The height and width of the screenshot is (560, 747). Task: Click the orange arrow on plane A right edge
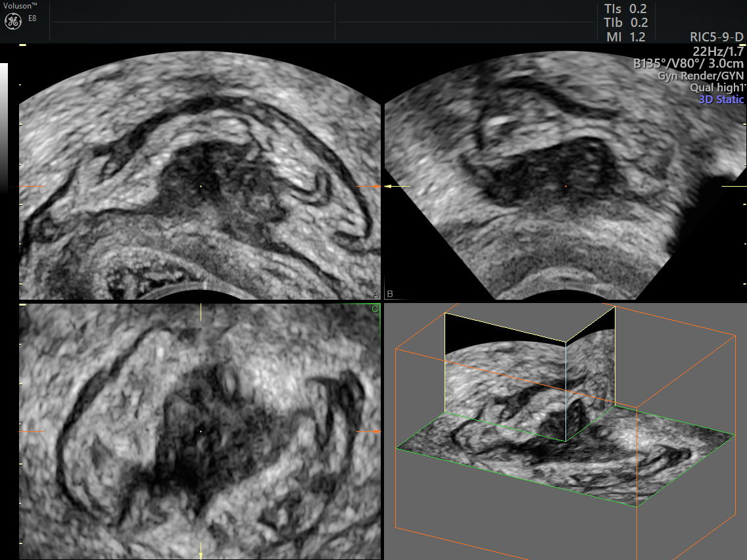[x=368, y=186]
